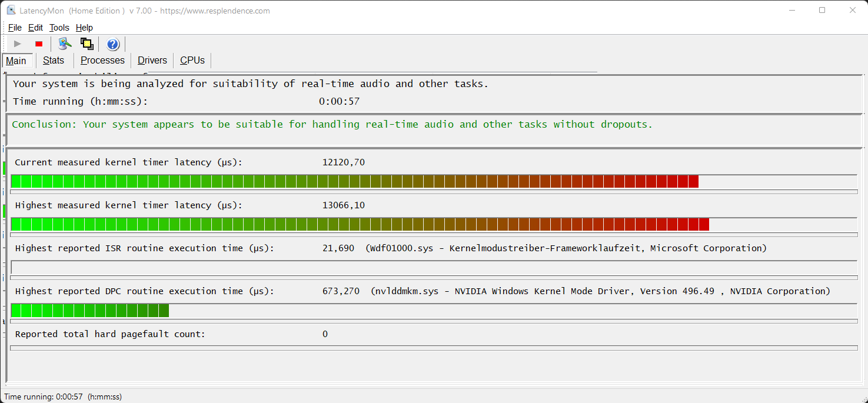Click the nvlddmkm.sys driver description
This screenshot has width=868, height=403.
click(x=600, y=291)
